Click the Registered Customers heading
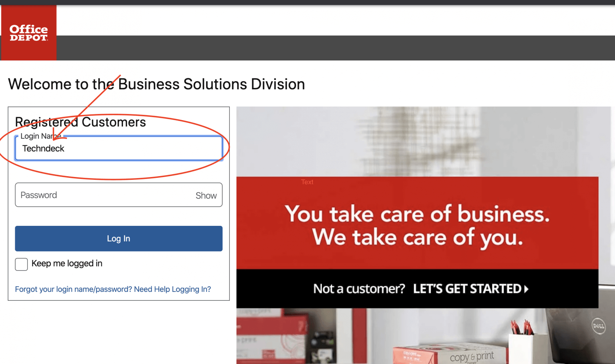Screen dimensions: 615x364 (80, 122)
